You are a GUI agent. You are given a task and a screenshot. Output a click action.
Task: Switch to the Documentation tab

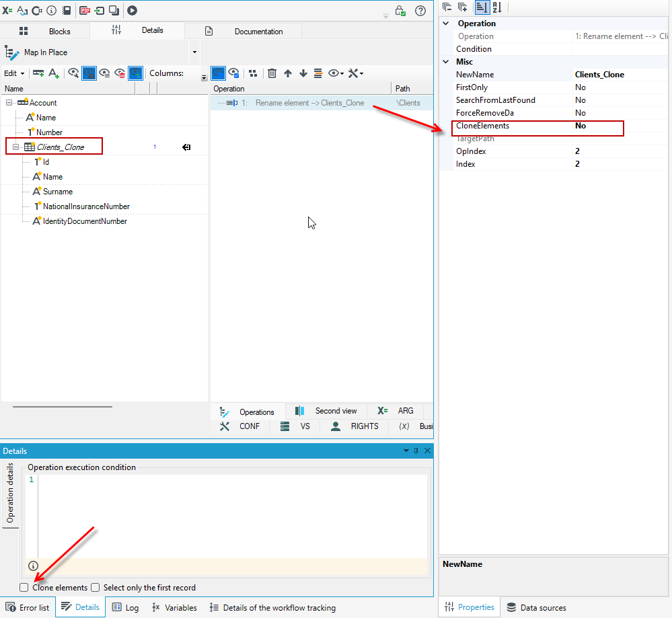pyautogui.click(x=244, y=32)
